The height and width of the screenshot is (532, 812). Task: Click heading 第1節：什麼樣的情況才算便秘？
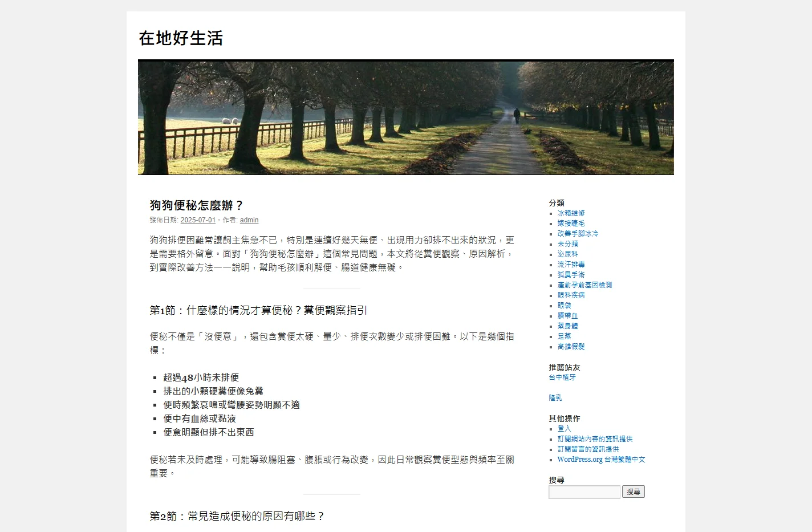coord(258,310)
